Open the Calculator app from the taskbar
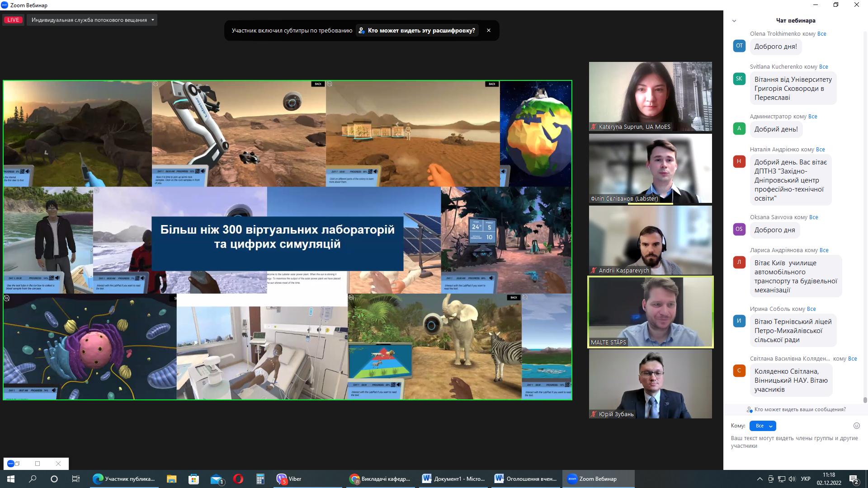This screenshot has height=488, width=868. coord(260,479)
